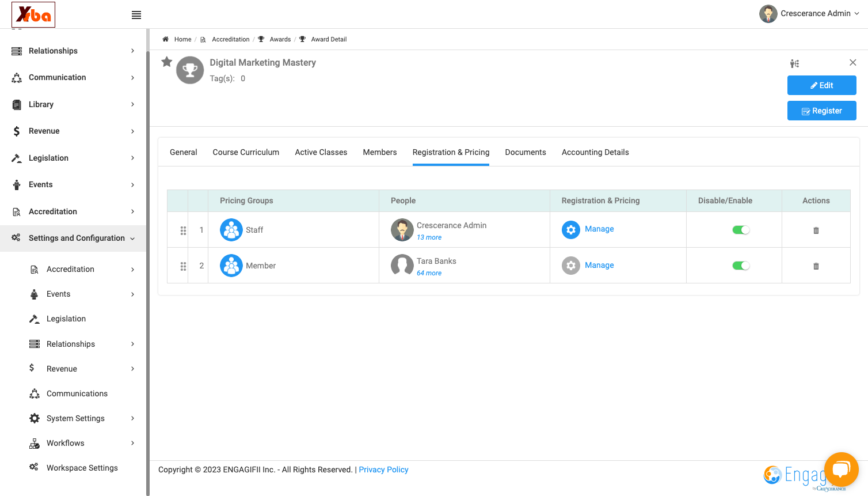Toggle the Member pricing group enable switch
The image size is (868, 496).
click(x=741, y=266)
